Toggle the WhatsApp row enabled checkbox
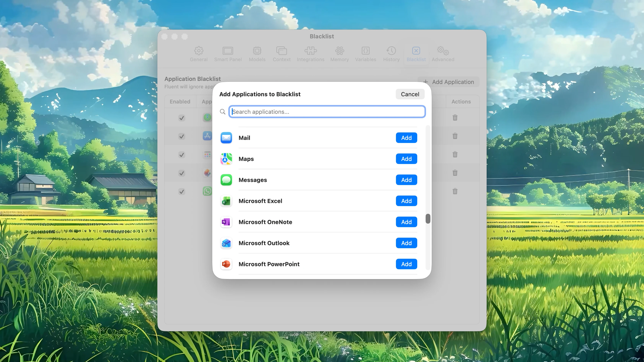 click(x=181, y=191)
